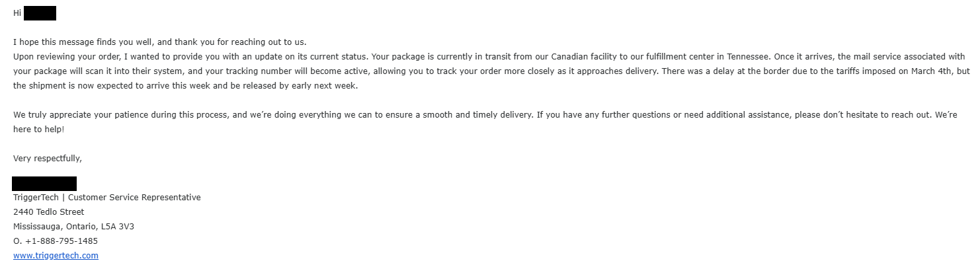Open the www.triggertech.com link
The height and width of the screenshot is (267, 980).
click(56, 256)
